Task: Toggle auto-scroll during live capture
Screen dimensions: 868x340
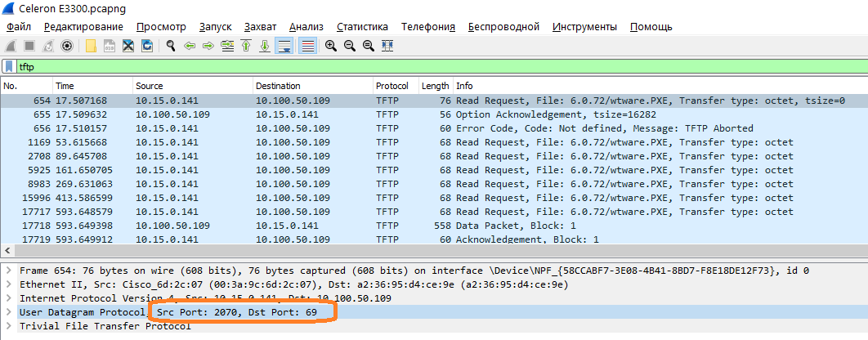Action: tap(284, 46)
